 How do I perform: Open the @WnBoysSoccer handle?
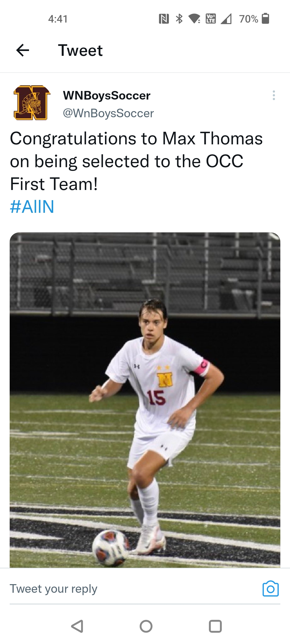108,113
